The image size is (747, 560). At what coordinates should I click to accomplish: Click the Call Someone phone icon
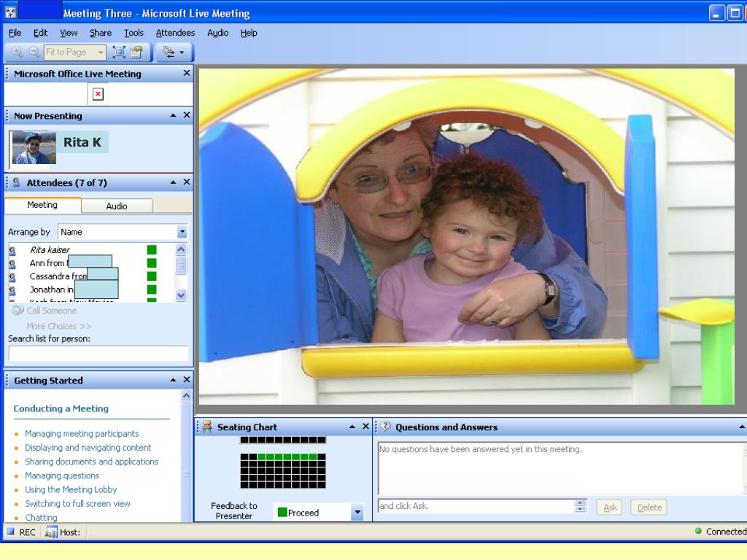point(18,311)
